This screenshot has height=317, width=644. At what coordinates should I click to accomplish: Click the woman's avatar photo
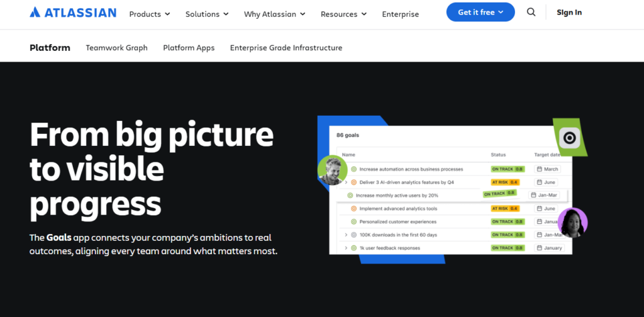[x=572, y=223]
